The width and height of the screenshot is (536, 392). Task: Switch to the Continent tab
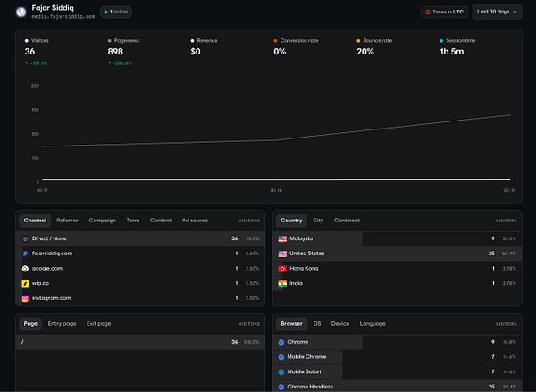pyautogui.click(x=347, y=221)
